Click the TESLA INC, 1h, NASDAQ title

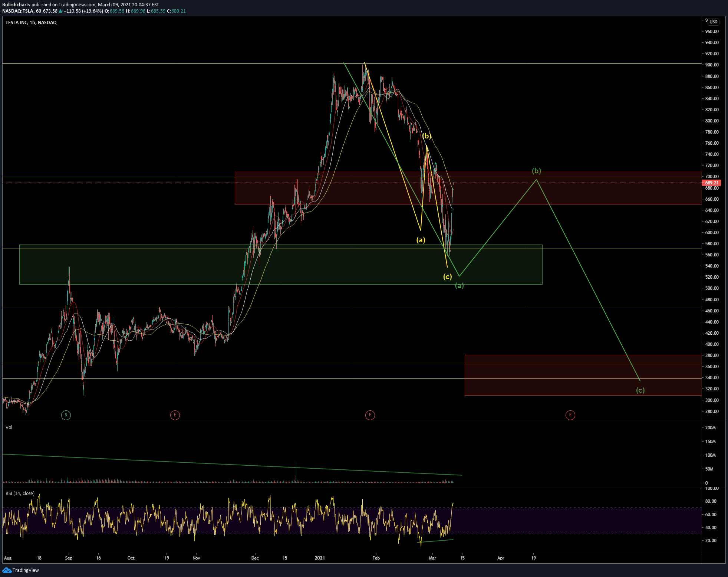(x=31, y=22)
